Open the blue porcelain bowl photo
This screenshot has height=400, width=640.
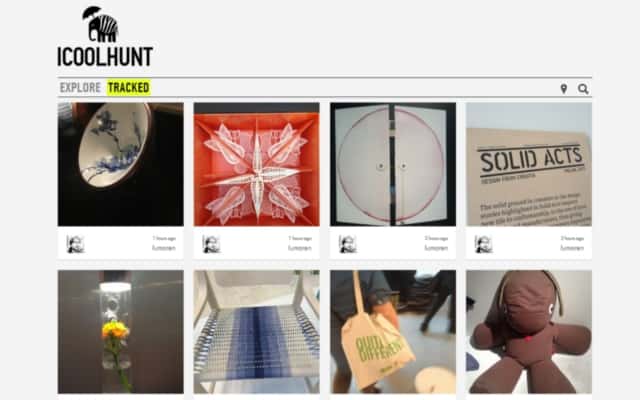point(121,164)
